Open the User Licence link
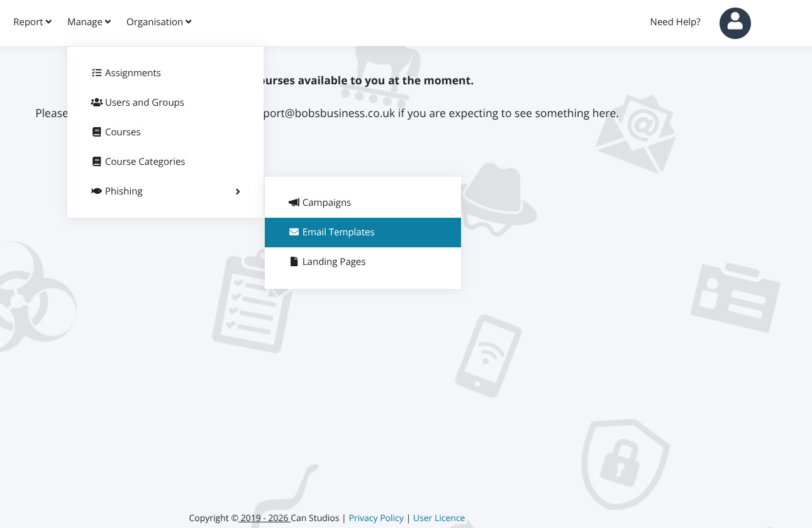This screenshot has width=812, height=528. 439,518
